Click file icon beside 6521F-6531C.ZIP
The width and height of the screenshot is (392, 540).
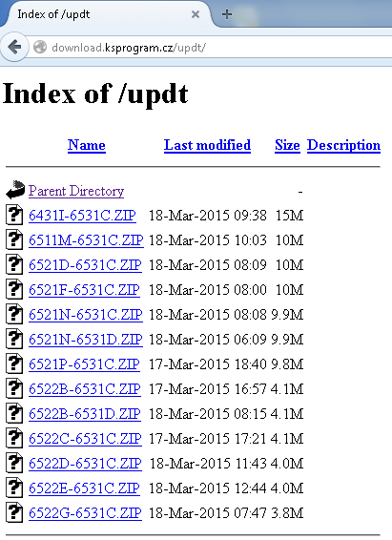[14, 289]
